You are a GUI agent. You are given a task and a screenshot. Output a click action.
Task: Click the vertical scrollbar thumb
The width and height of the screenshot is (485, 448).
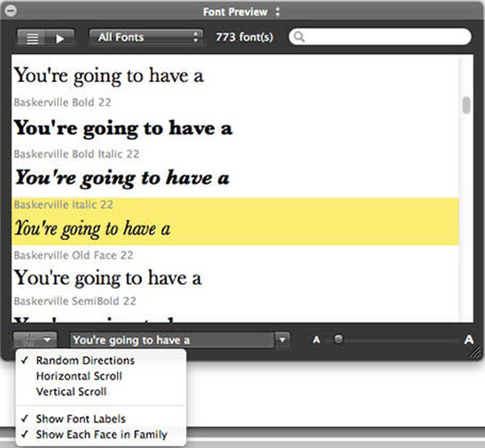(x=466, y=105)
